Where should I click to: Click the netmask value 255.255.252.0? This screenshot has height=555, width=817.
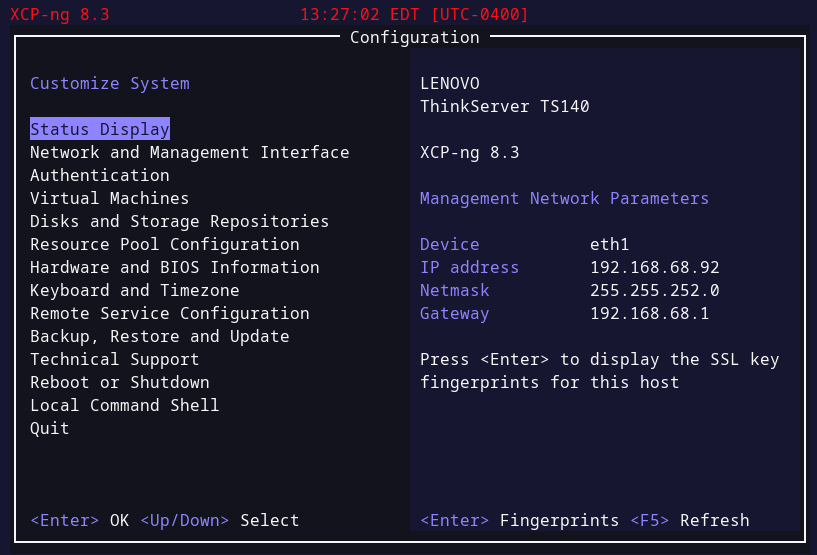click(654, 290)
